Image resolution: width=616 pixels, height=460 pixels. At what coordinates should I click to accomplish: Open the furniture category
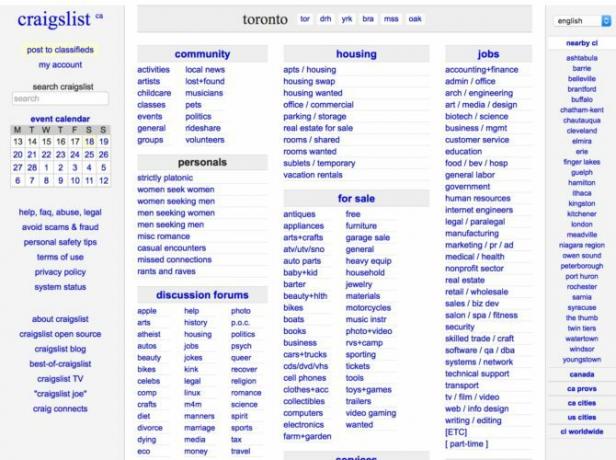pyautogui.click(x=361, y=226)
